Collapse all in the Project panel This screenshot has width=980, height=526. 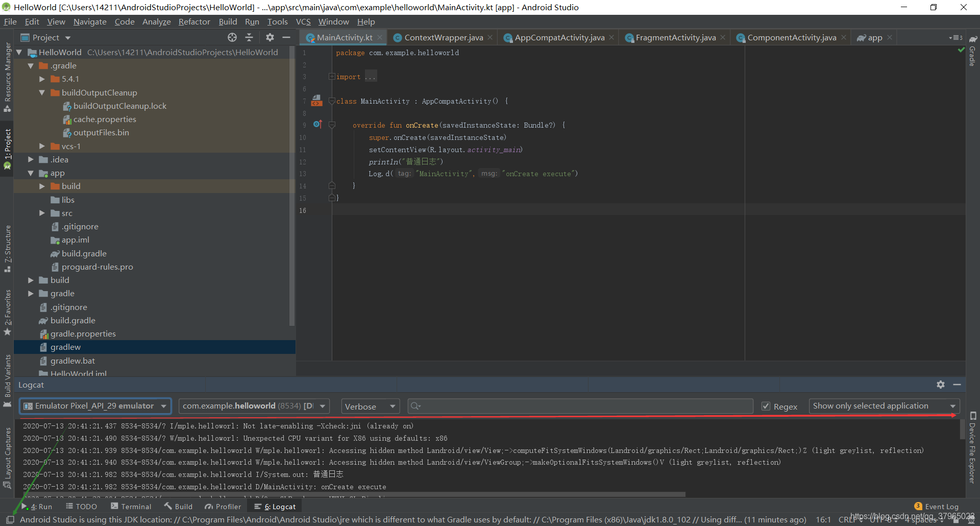[x=249, y=37]
